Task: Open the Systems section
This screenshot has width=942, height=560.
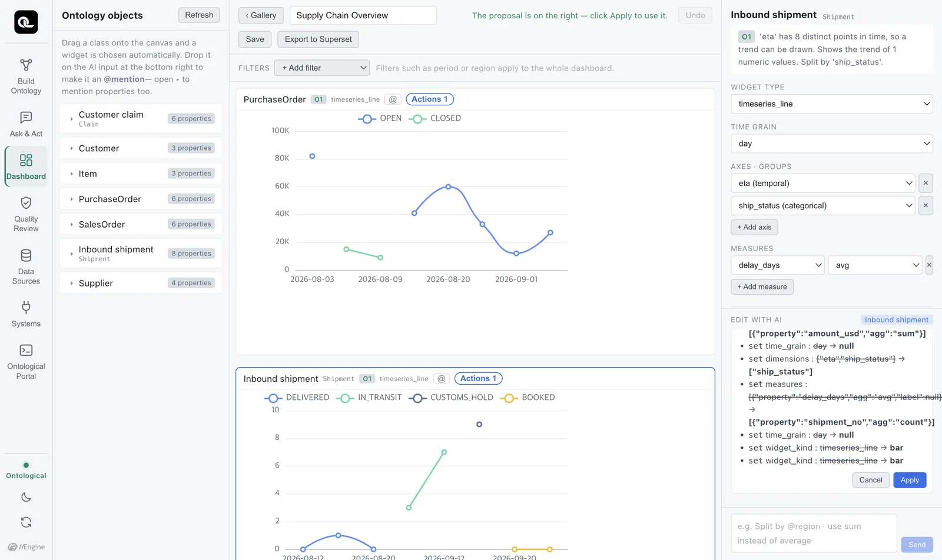Action: (26, 314)
